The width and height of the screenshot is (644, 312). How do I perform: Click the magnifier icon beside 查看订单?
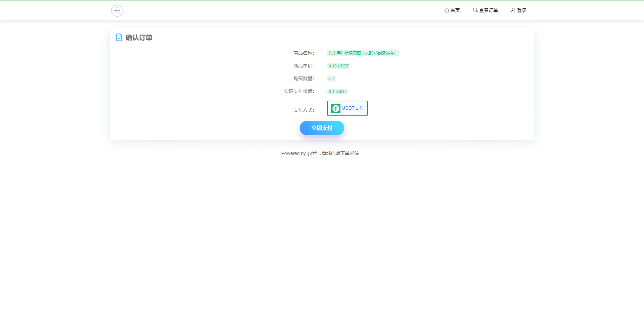[475, 10]
